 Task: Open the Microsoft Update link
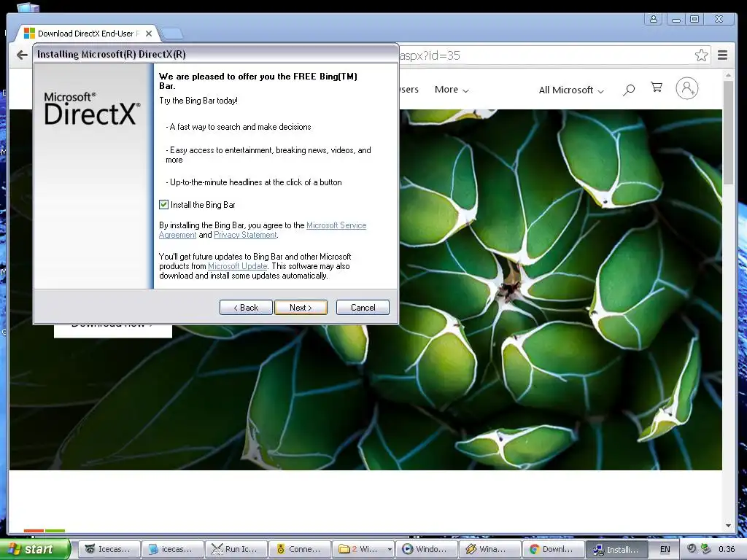pyautogui.click(x=237, y=266)
